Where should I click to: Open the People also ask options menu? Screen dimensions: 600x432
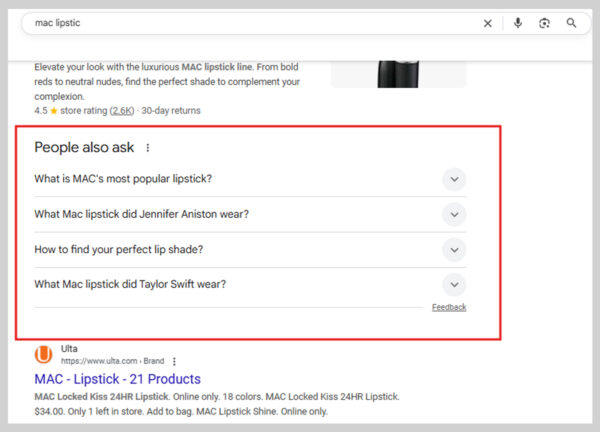point(148,148)
